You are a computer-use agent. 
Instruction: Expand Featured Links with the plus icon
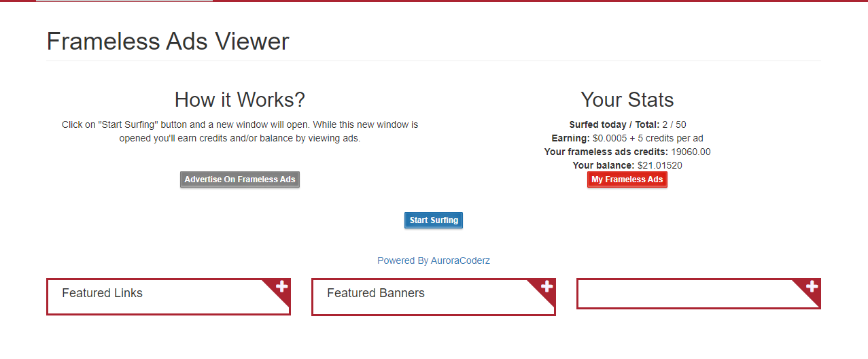point(282,287)
